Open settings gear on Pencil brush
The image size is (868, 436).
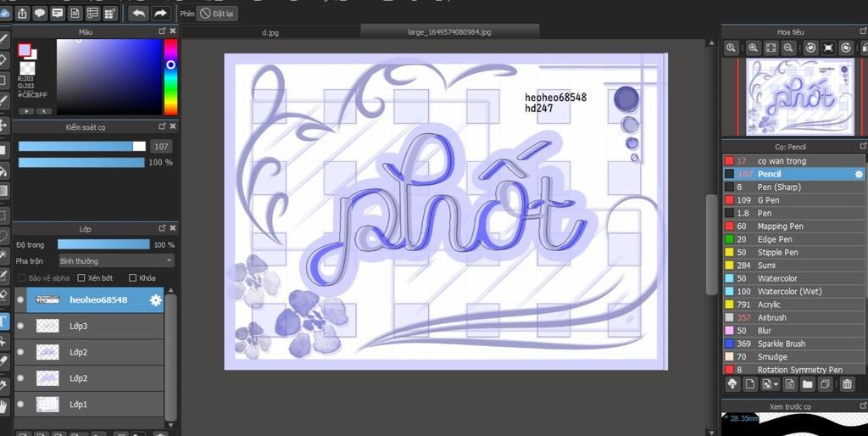pos(859,174)
